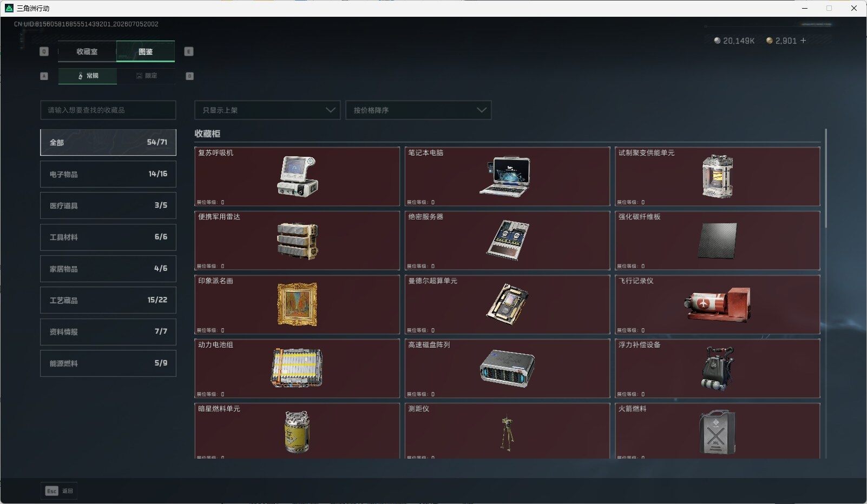Click the 试制聚变供能单元 item image
867x504 pixels.
coord(718,176)
